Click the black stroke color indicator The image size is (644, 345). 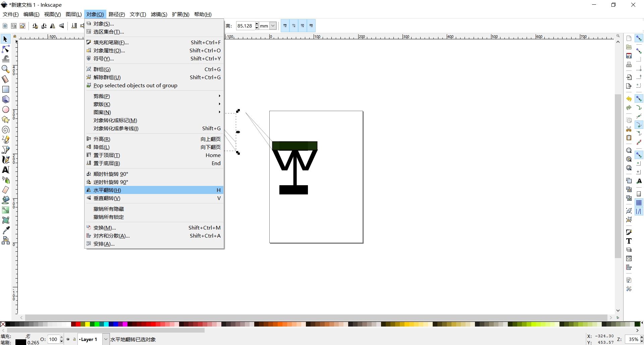coord(21,342)
